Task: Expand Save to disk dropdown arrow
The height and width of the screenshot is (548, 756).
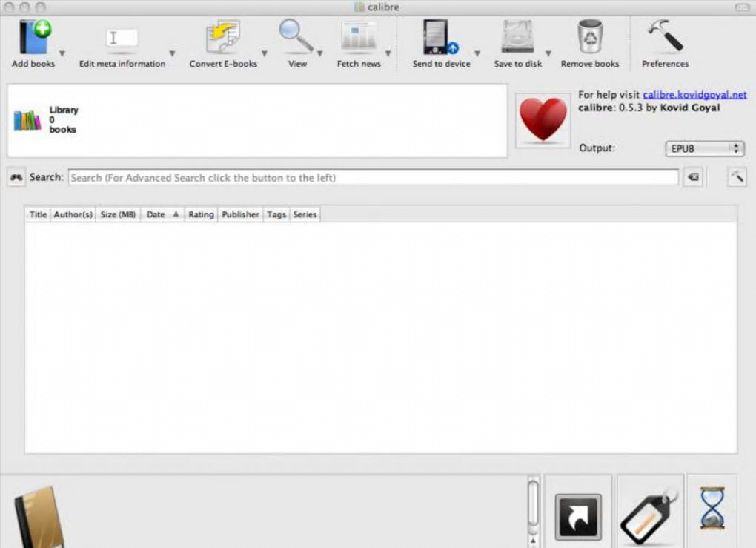Action: coord(548,53)
